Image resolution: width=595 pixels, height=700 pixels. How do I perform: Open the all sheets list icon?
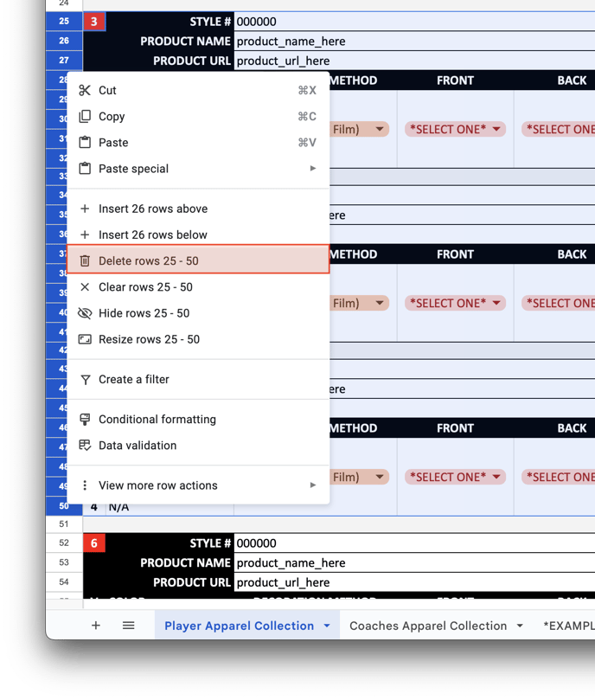(x=129, y=626)
